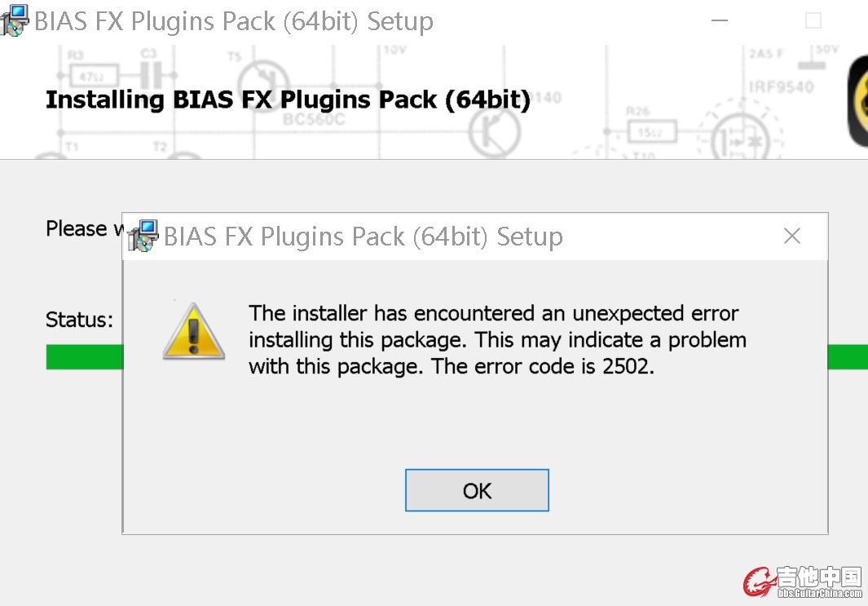Click the error message about error code 2502
This screenshot has width=868, height=606.
point(497,339)
